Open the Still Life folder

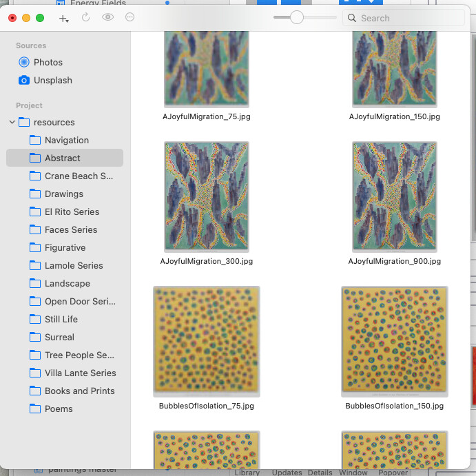tap(65, 319)
